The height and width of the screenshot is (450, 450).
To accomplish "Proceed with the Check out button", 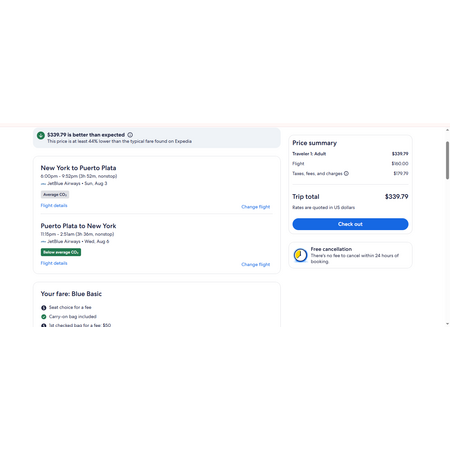I will point(350,224).
